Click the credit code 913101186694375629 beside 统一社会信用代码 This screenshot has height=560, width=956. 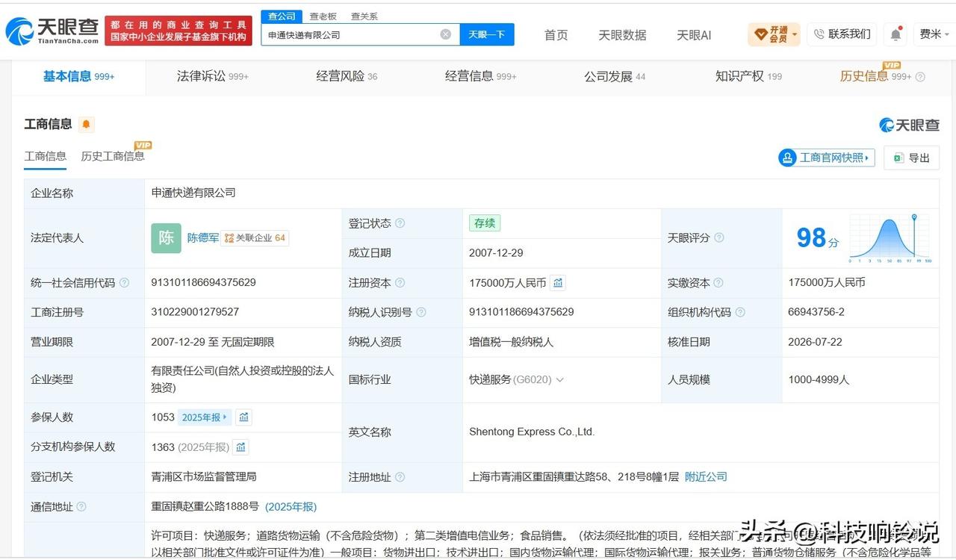[204, 283]
